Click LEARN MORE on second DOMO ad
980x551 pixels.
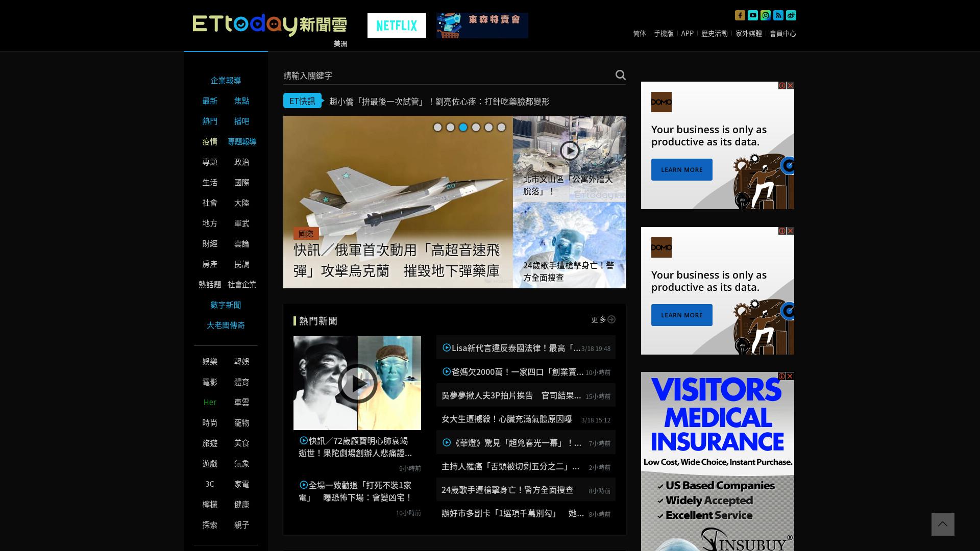682,315
